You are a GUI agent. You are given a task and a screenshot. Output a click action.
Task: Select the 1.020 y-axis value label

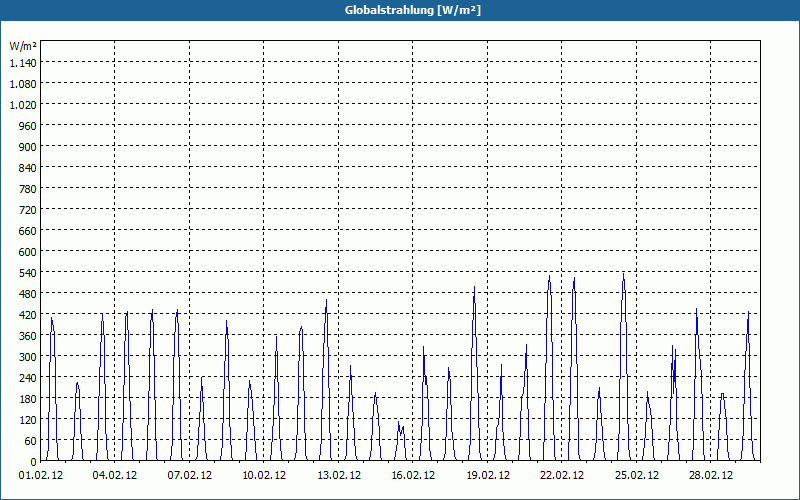coord(23,105)
